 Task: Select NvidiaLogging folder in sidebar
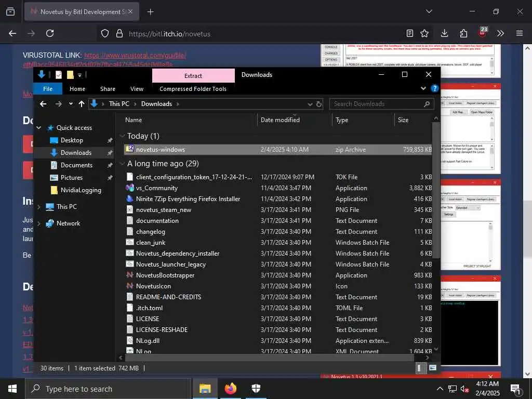pos(81,190)
